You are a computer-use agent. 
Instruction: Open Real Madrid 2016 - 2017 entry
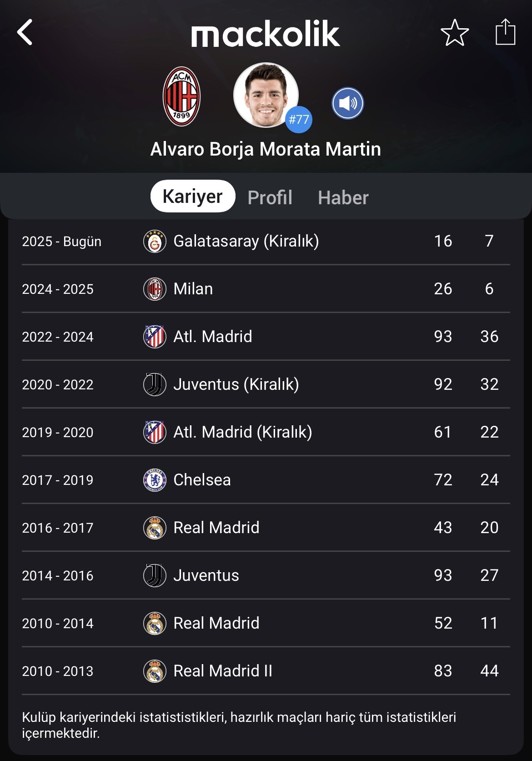click(266, 528)
